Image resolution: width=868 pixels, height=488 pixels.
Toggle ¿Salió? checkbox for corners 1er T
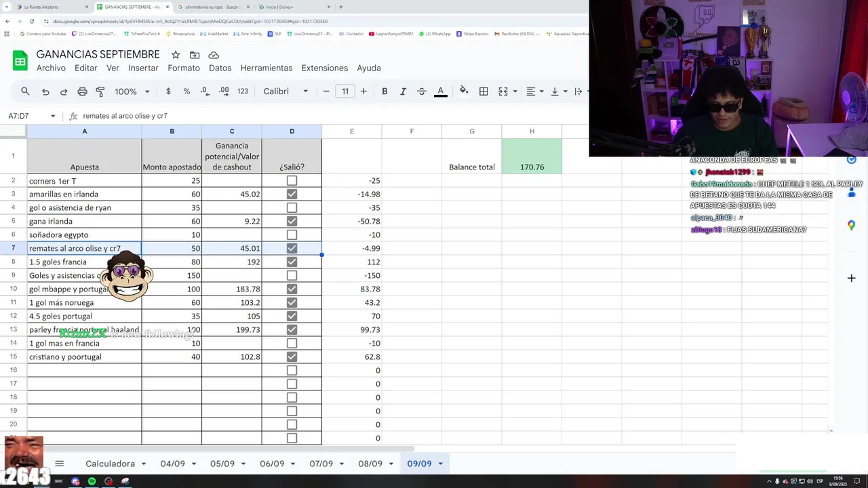pos(292,180)
